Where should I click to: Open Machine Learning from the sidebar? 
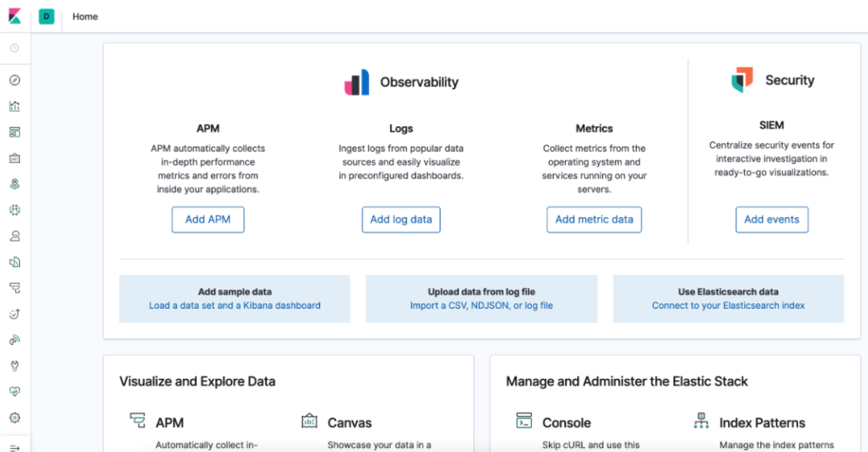pyautogui.click(x=14, y=210)
